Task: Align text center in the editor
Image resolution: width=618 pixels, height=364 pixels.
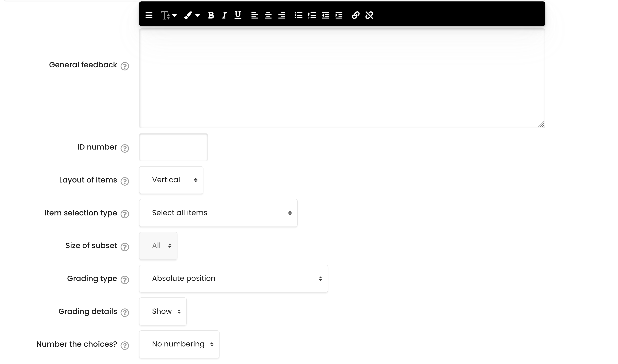Action: point(268,15)
